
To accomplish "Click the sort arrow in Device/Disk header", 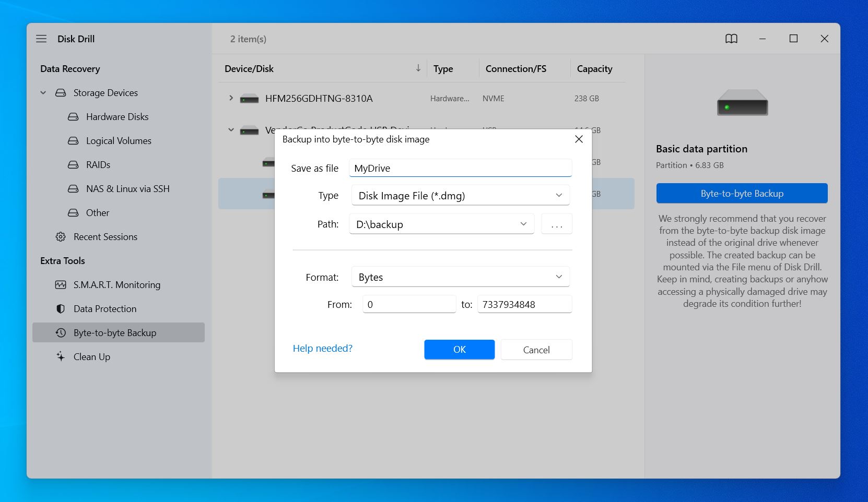I will [418, 68].
